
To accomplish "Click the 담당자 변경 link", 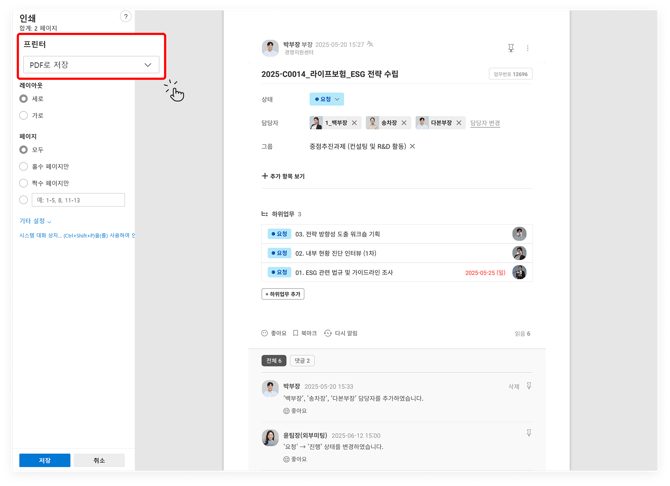I will 485,123.
